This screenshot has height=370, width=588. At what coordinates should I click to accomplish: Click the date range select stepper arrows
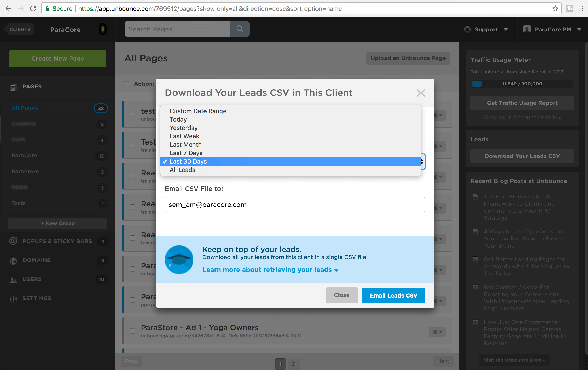422,162
